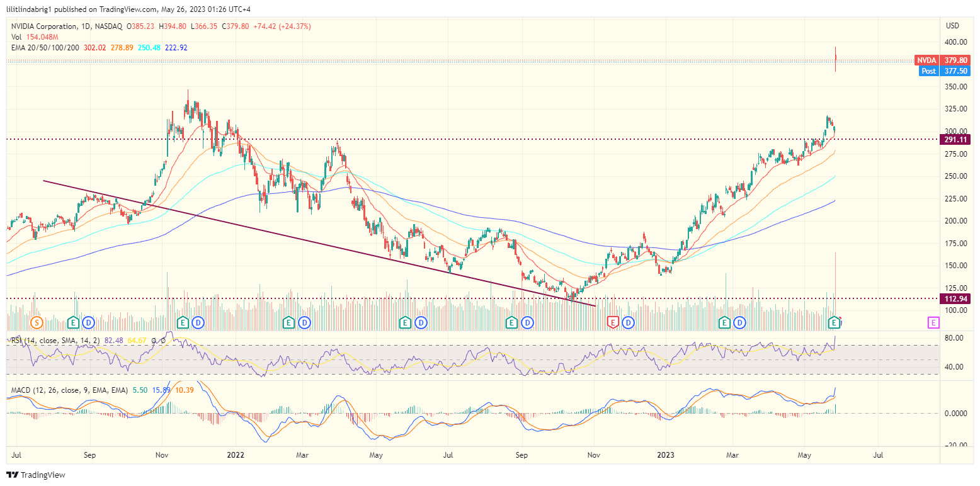Click the magenta upcoming E marker at far right
Viewport: 980px width, 486px height.
[932, 322]
